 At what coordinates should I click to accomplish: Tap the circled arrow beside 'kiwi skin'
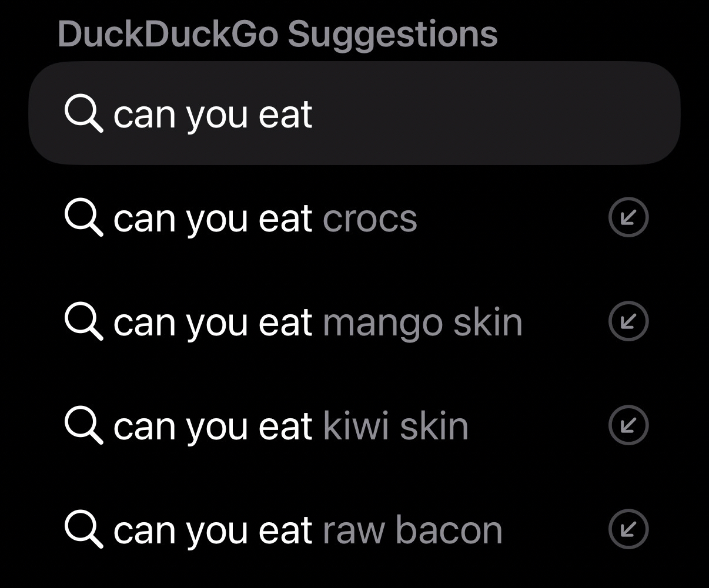pyautogui.click(x=627, y=425)
